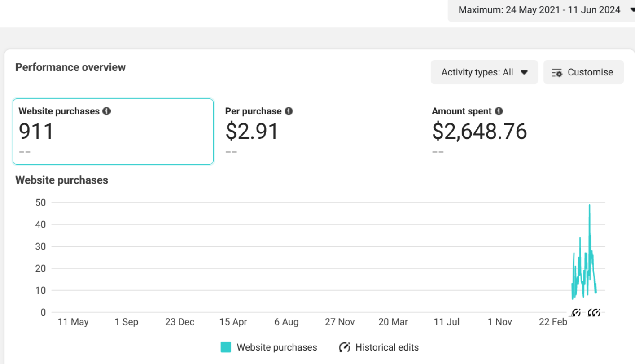This screenshot has width=635, height=364.
Task: Click the rightmost historical edit marker on chart
Action: click(597, 313)
